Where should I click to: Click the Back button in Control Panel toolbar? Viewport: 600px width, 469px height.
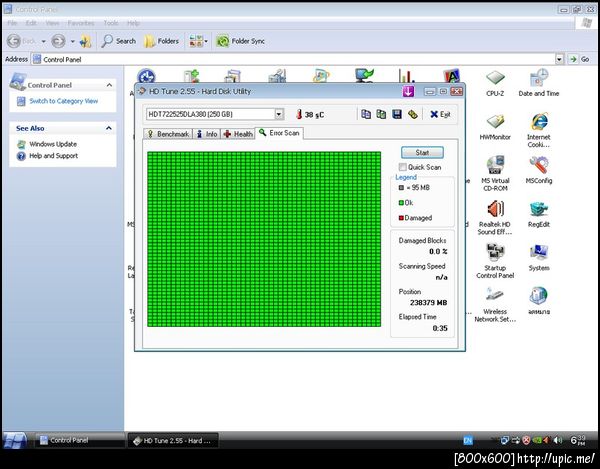point(21,41)
